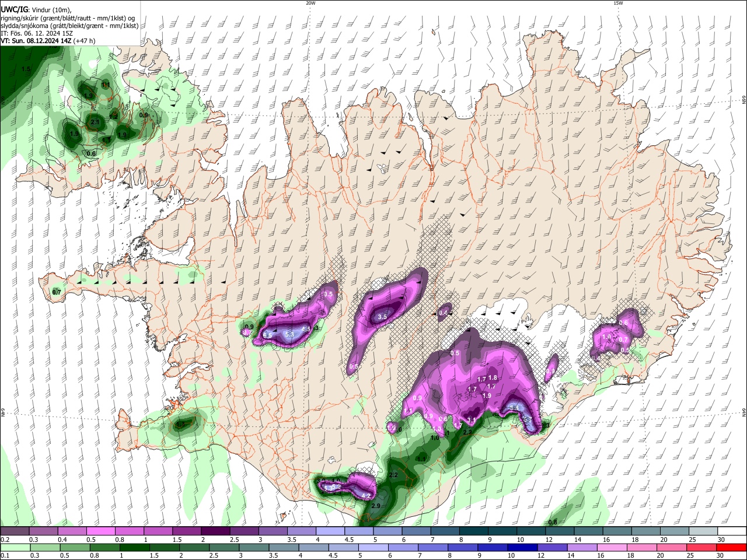The width and height of the screenshot is (747, 560).
Task: Click the dark teal swatch labeled 8 in snow legend
Action: [473, 531]
